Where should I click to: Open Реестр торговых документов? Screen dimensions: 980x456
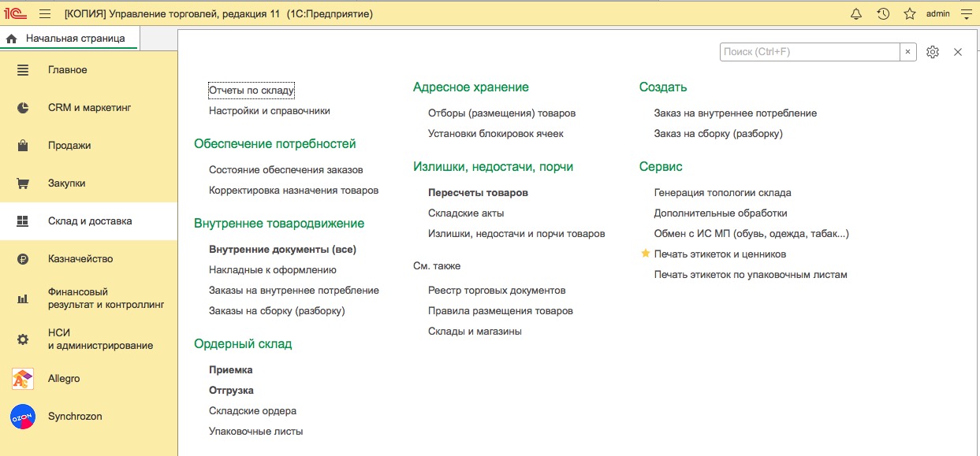[497, 291]
